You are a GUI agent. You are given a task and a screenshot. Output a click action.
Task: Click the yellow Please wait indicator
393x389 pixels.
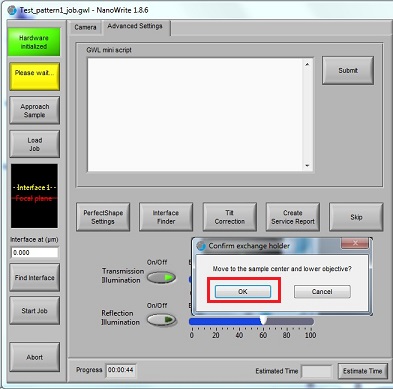tap(35, 76)
